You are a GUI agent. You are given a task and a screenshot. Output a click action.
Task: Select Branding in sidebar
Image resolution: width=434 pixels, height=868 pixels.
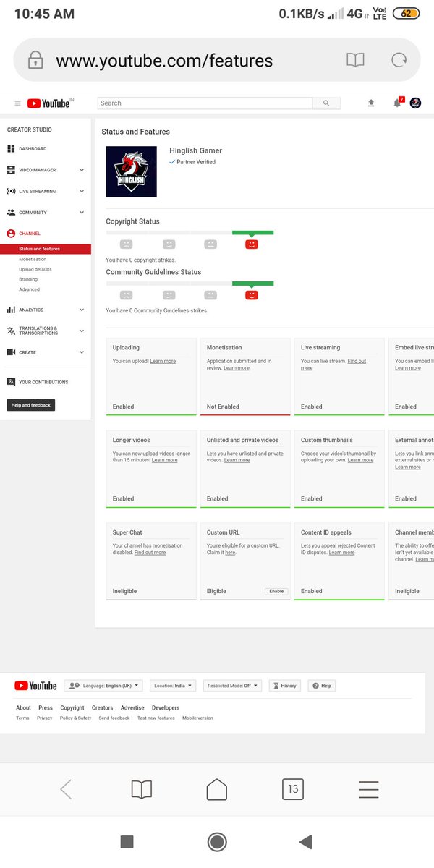[28, 279]
